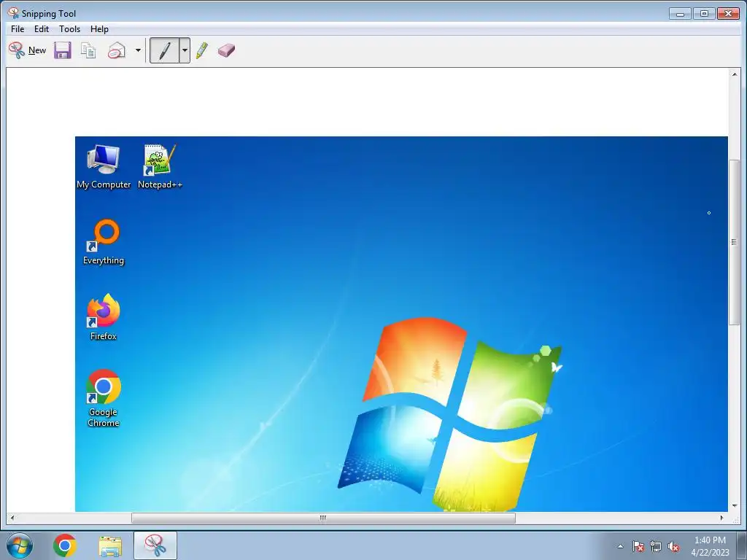Copy the snip to clipboard
This screenshot has width=747, height=560.
(88, 50)
